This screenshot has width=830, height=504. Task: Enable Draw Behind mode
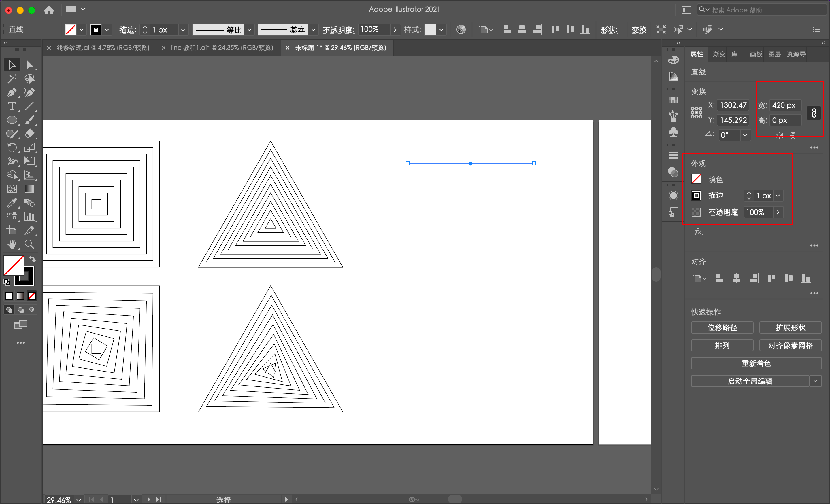21,309
